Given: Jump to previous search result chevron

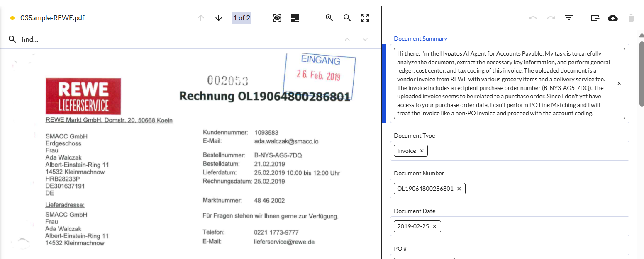Looking at the screenshot, I should click(347, 39).
